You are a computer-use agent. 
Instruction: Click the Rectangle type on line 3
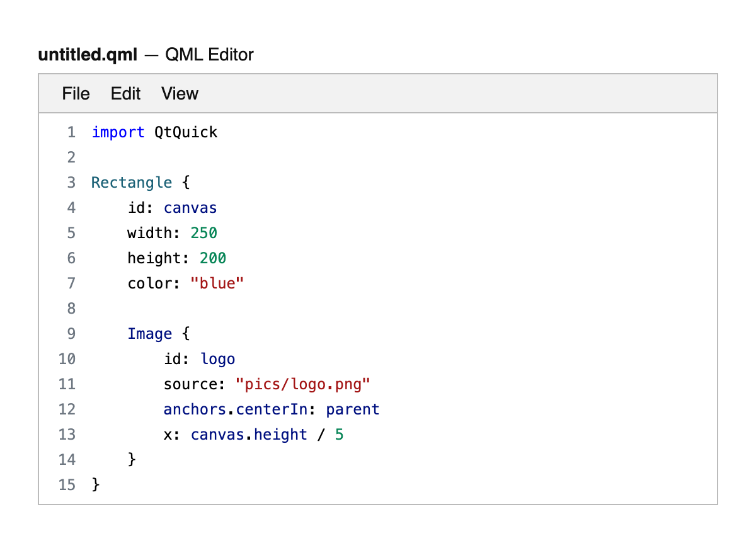pyautogui.click(x=131, y=182)
